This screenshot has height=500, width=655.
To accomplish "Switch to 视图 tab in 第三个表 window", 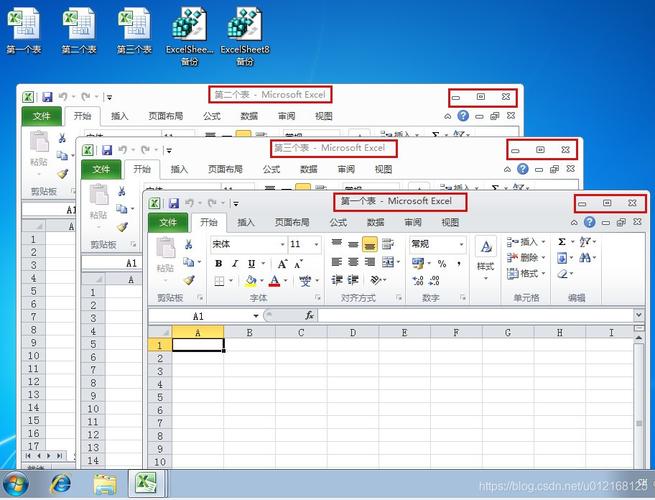I will tap(383, 170).
